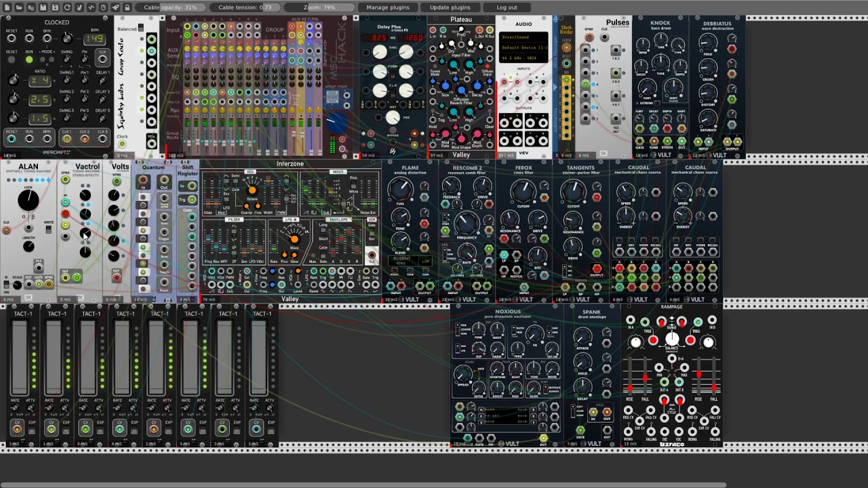Image resolution: width=868 pixels, height=488 pixels.
Task: Open the Flame RODENT model display
Action: point(410,261)
